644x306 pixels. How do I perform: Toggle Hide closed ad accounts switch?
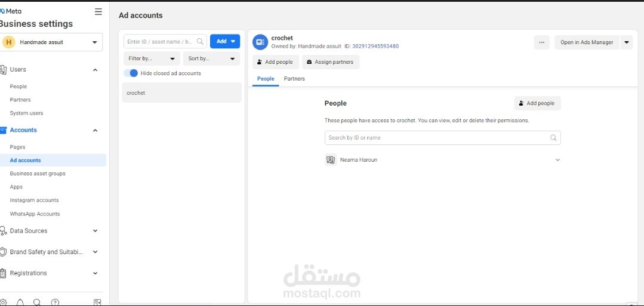click(x=131, y=73)
